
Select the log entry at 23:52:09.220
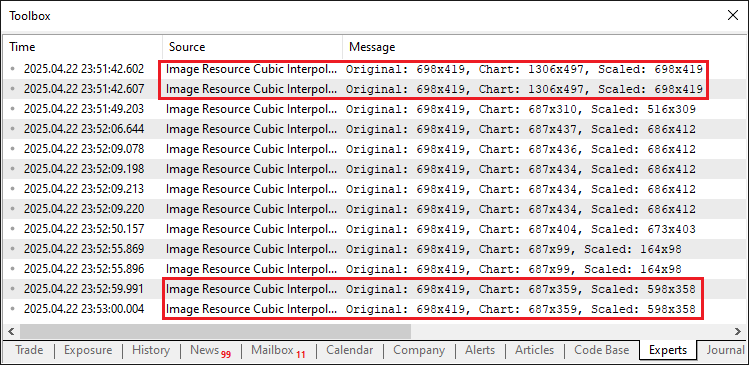(x=374, y=209)
